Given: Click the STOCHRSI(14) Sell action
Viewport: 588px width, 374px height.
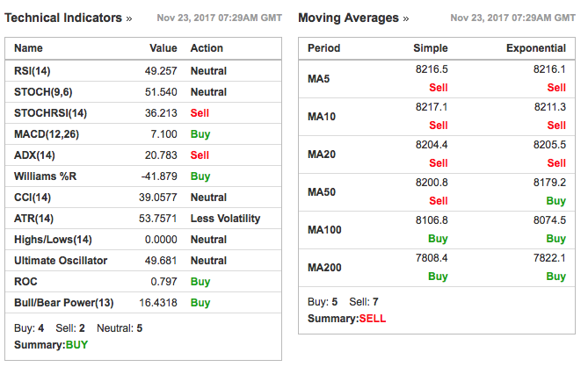Looking at the screenshot, I should (x=200, y=113).
